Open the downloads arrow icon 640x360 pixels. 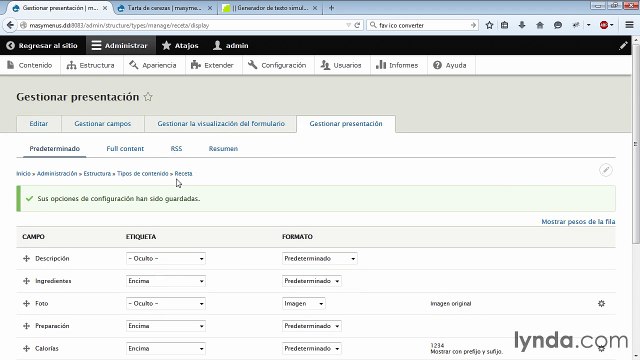[522, 25]
